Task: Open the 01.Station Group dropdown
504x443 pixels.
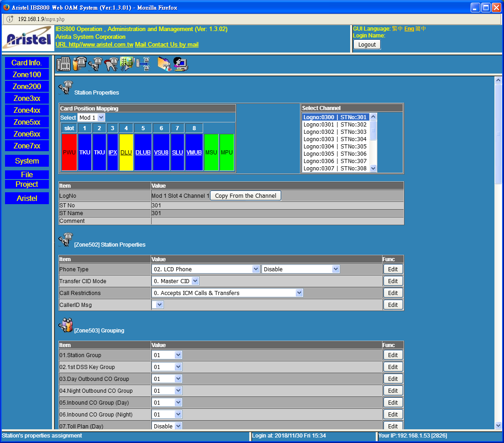Action: point(167,355)
